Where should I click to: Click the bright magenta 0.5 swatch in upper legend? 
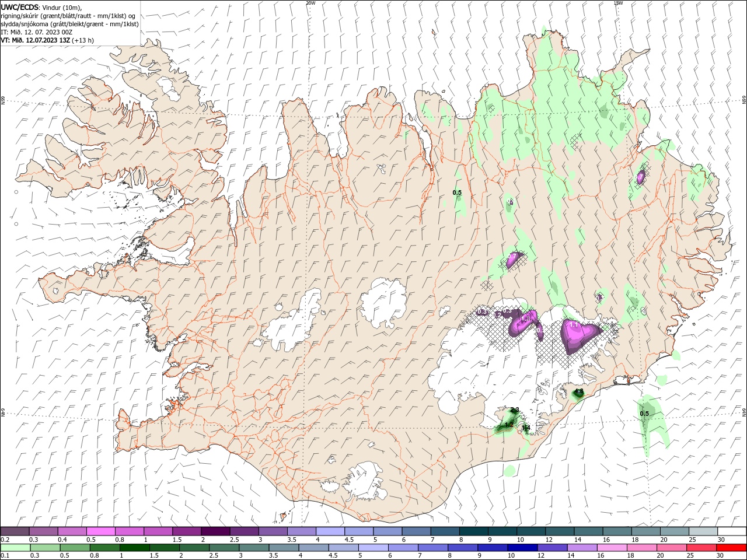(100, 531)
